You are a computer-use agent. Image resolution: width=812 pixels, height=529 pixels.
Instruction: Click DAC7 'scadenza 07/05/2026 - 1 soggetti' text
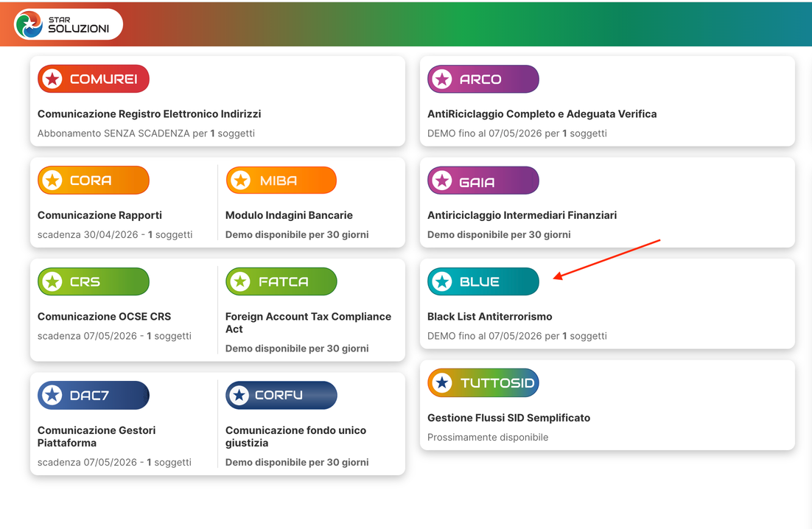114,463
